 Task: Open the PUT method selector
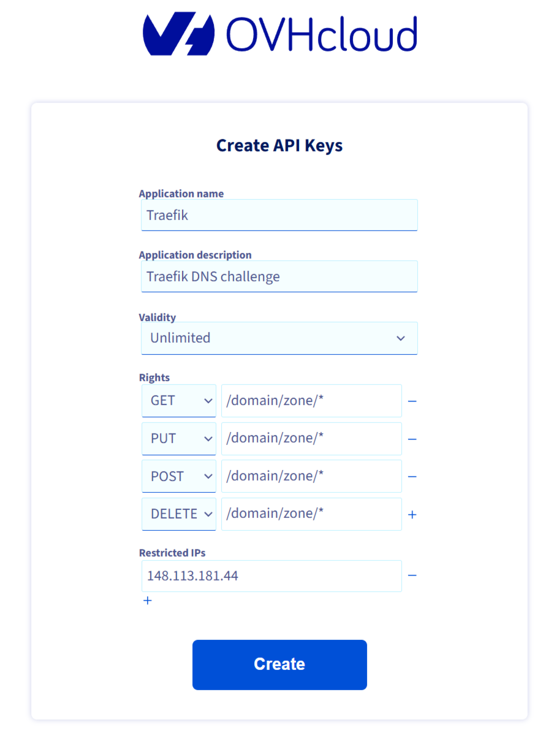click(178, 438)
